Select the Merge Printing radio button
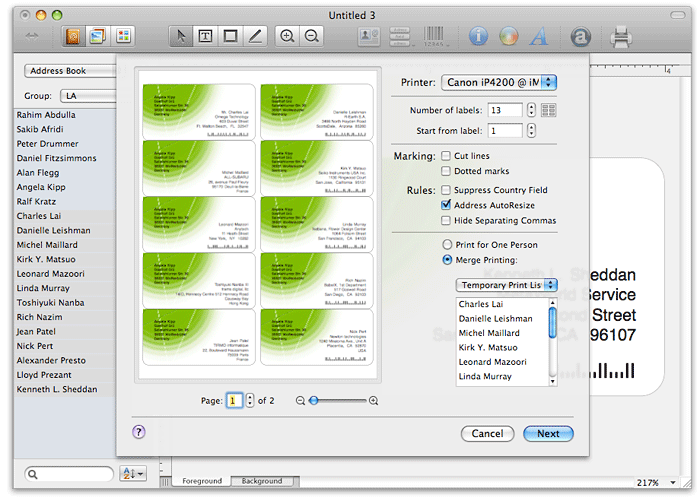 pyautogui.click(x=447, y=260)
